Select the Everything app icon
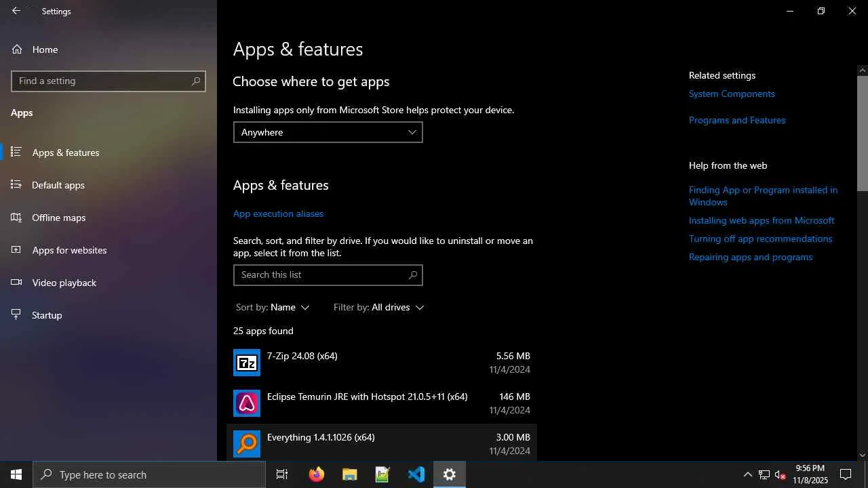 point(247,444)
